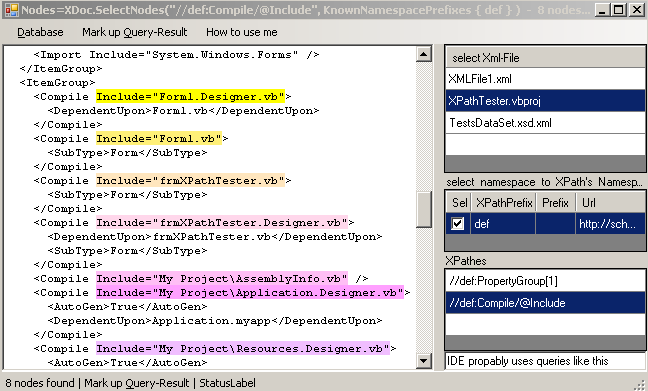This screenshot has width=648, height=391.
Task: Select XPathTester.vbproj in the file list
Action: pyautogui.click(x=545, y=101)
